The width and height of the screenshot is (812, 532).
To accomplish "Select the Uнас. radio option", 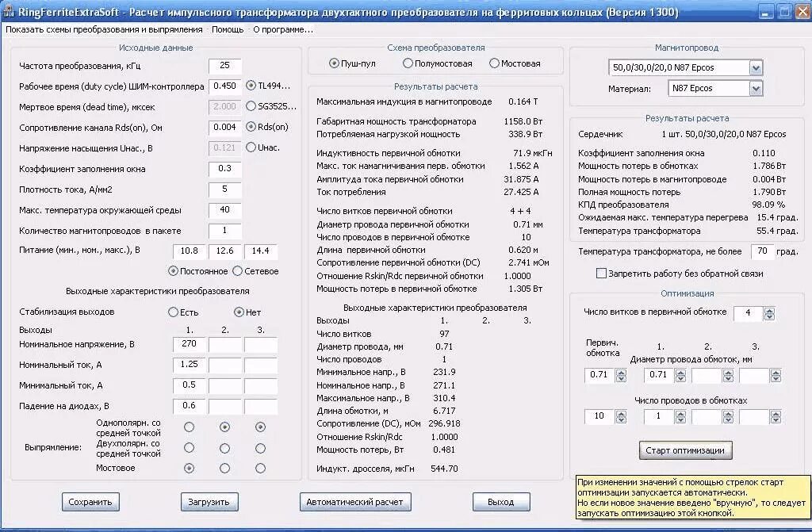I will (x=251, y=147).
